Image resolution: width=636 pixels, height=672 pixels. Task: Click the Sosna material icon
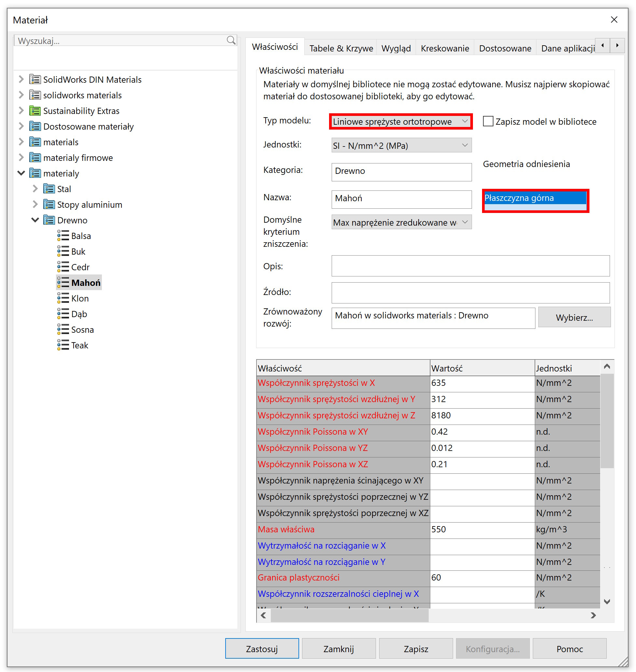[x=63, y=329]
